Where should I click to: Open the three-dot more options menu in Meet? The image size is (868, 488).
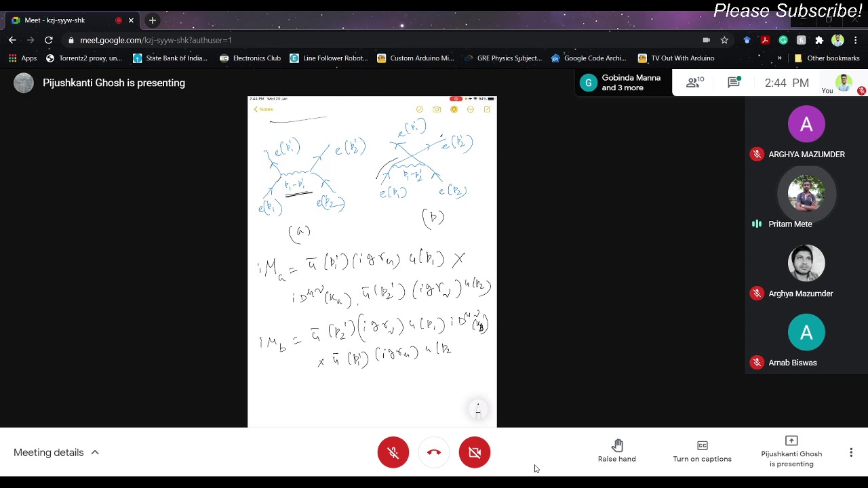tap(851, 452)
